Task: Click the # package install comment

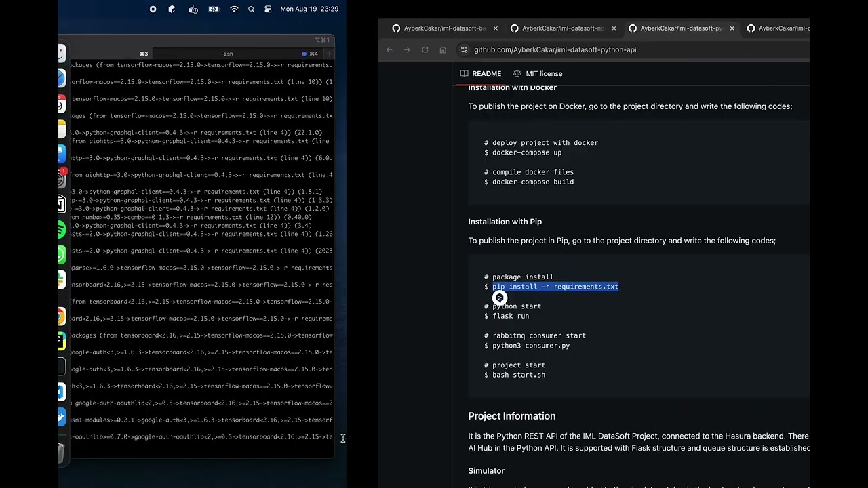Action: (x=519, y=277)
